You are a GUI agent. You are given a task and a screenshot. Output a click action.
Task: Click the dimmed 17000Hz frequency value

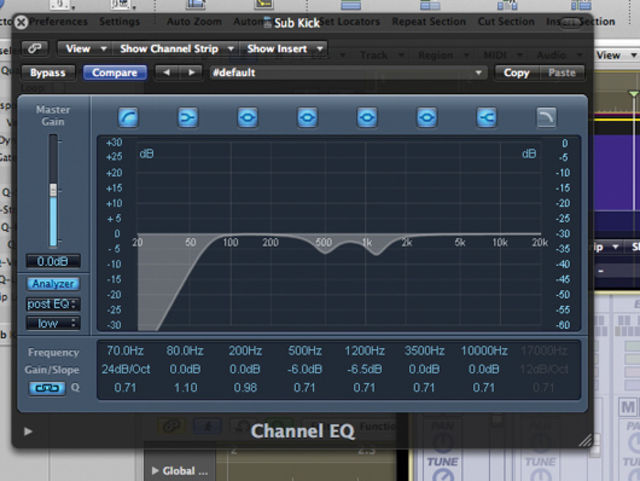(x=544, y=351)
